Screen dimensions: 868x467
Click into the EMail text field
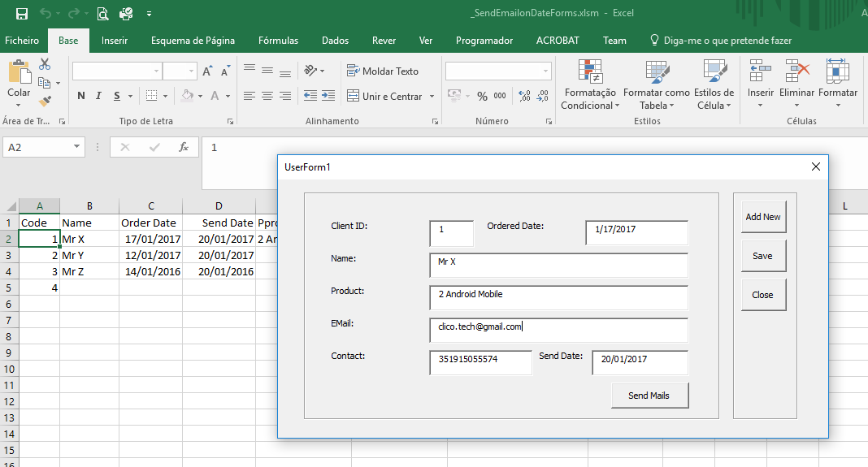pyautogui.click(x=558, y=330)
